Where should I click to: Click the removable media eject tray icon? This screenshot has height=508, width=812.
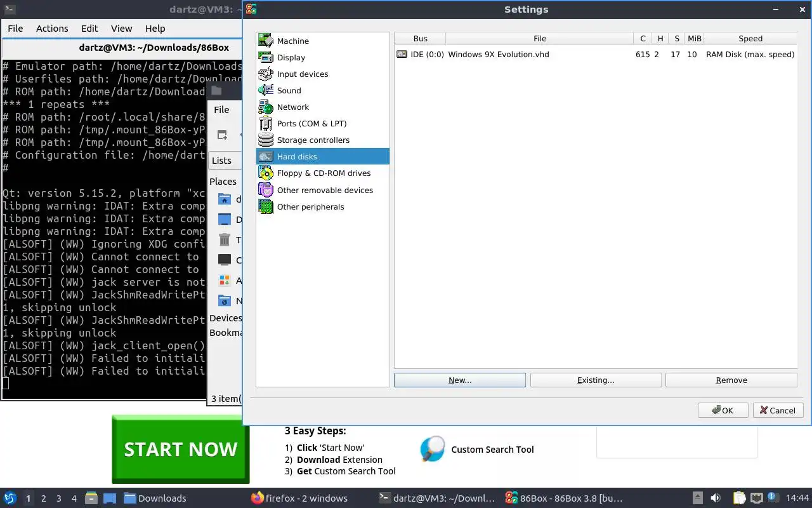tap(697, 498)
